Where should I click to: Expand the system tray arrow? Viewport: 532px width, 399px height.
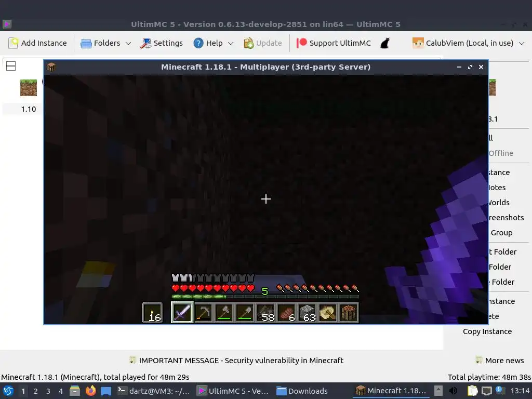pyautogui.click(x=438, y=391)
